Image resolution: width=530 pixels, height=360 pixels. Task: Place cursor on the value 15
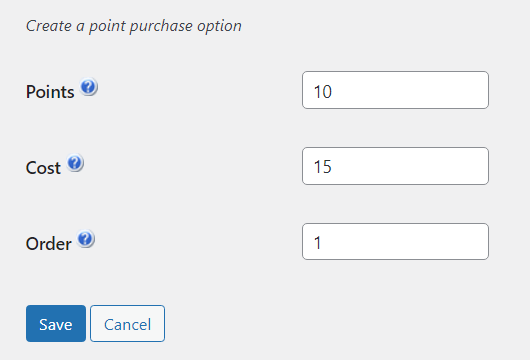(323, 167)
